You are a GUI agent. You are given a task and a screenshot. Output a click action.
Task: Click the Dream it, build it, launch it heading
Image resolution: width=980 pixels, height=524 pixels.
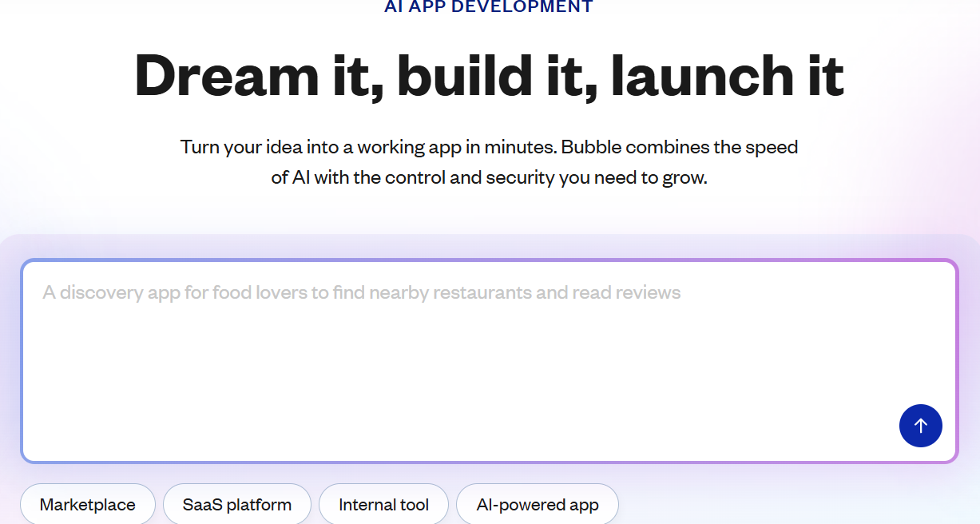coord(489,76)
